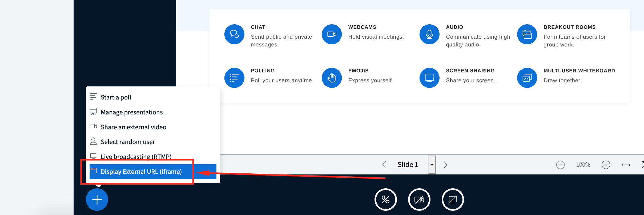Click the poll list icon in menu
Viewport: 644px width, 215px height.
tap(93, 97)
